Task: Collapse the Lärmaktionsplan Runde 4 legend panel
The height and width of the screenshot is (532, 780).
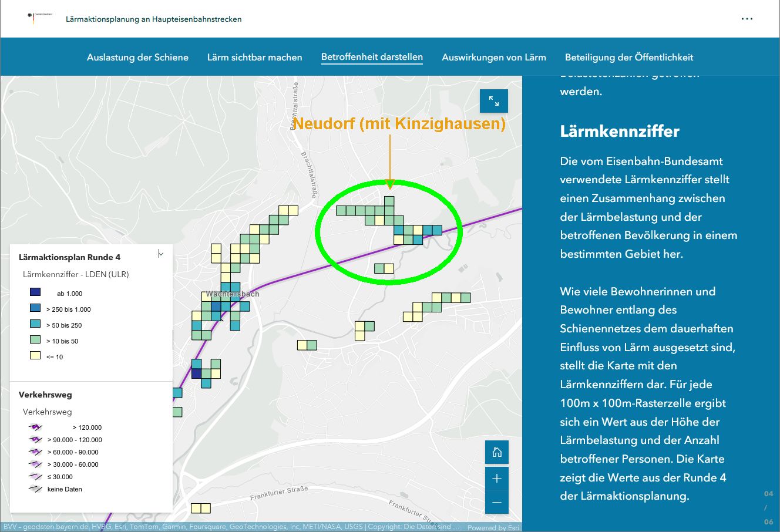Action: click(160, 254)
